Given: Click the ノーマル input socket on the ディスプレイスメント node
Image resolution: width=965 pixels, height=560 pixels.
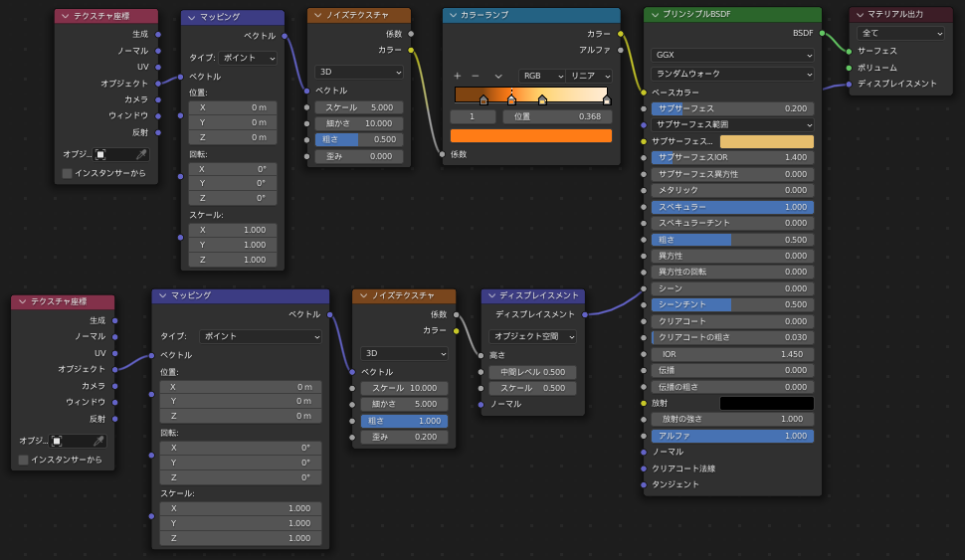Looking at the screenshot, I should coord(481,404).
